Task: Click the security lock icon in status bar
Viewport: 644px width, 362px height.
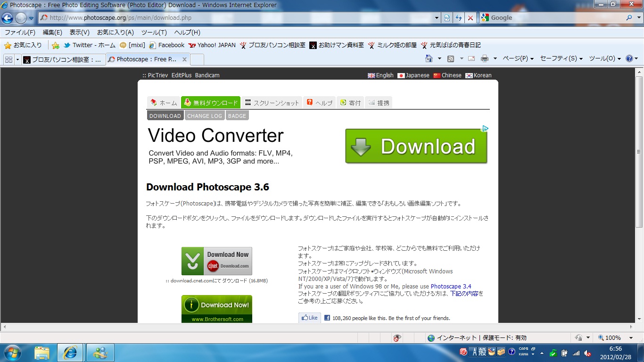Action: [578, 337]
